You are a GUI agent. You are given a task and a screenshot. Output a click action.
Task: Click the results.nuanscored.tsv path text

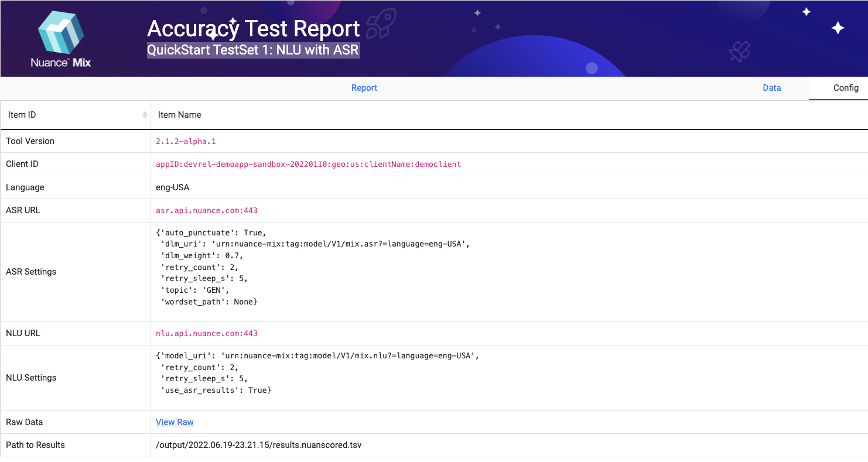(x=258, y=445)
